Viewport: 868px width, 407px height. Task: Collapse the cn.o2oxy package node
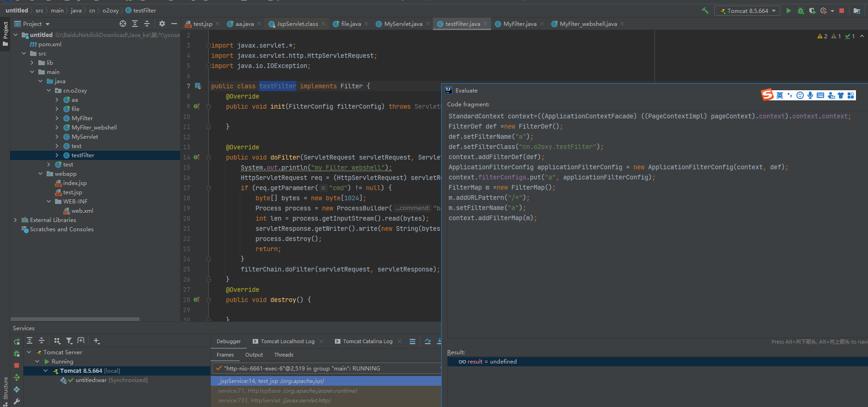point(49,91)
